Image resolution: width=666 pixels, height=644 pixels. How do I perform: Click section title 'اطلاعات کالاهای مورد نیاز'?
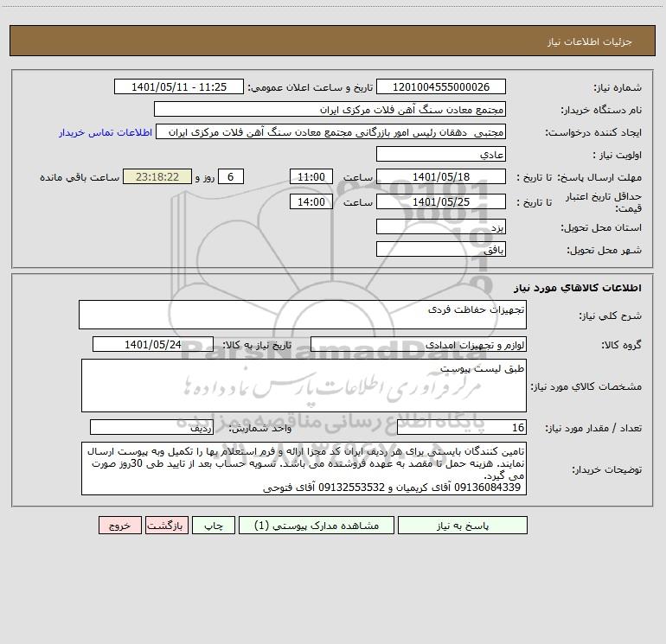[578, 287]
